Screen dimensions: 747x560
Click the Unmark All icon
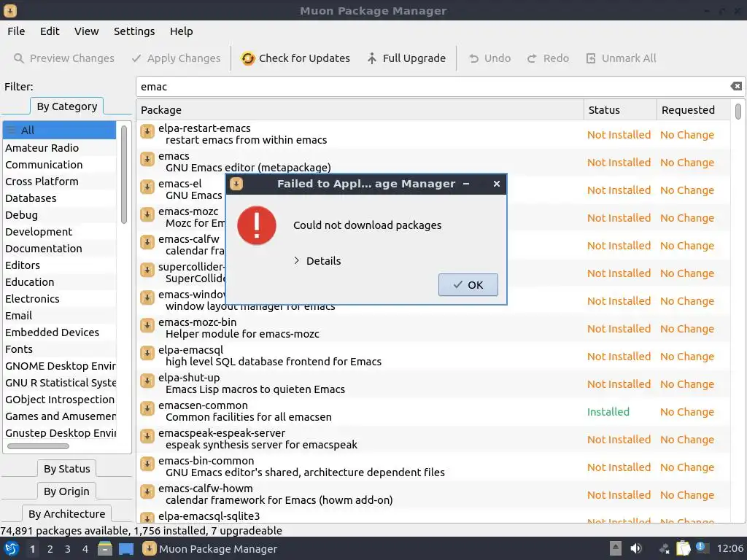(x=591, y=58)
